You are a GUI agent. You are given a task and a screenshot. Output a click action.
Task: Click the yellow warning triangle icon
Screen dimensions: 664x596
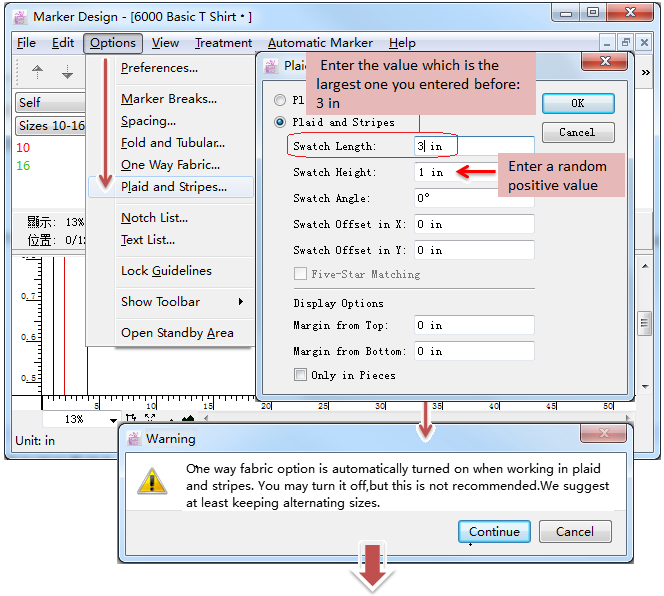[x=152, y=480]
